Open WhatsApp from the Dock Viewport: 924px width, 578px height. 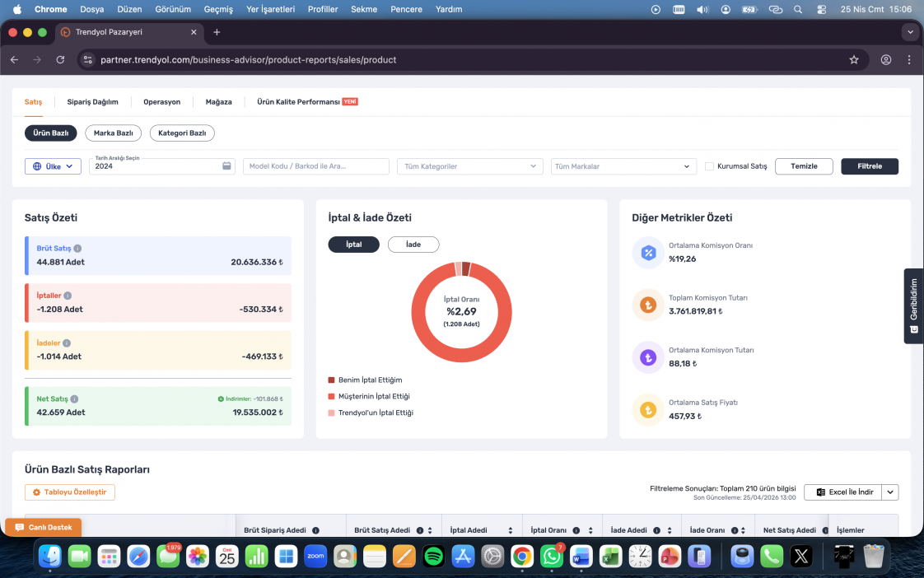(x=552, y=557)
